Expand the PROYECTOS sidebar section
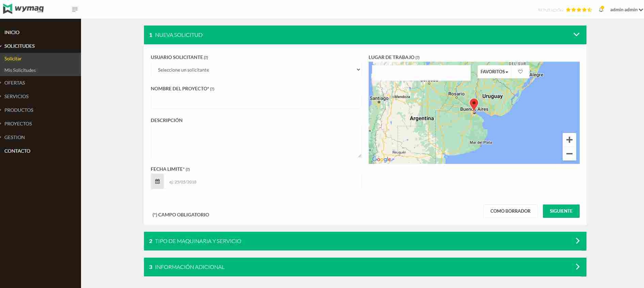Image resolution: width=644 pixels, height=288 pixels. tap(18, 124)
